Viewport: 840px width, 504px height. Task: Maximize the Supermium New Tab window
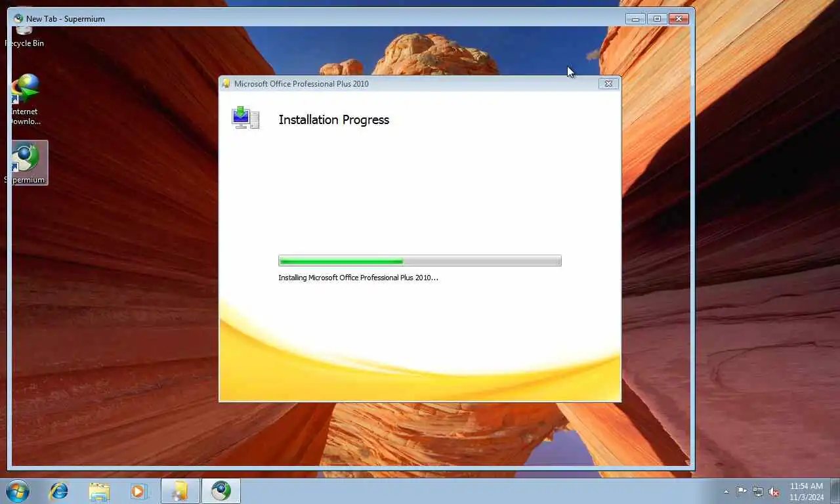657,19
